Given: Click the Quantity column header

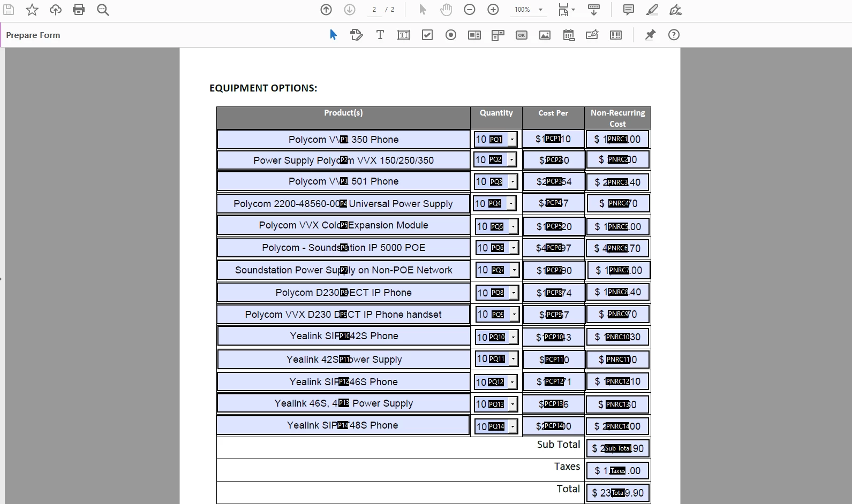Looking at the screenshot, I should [496, 113].
